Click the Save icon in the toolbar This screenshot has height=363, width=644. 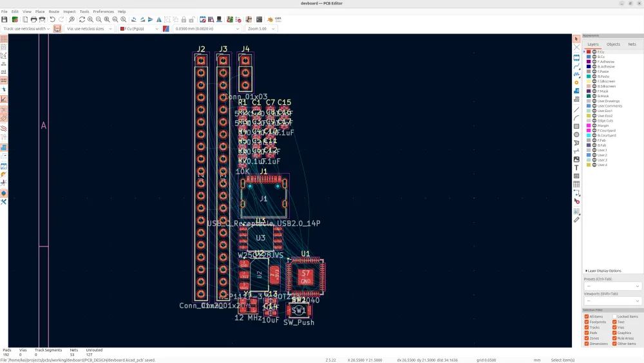click(x=5, y=19)
